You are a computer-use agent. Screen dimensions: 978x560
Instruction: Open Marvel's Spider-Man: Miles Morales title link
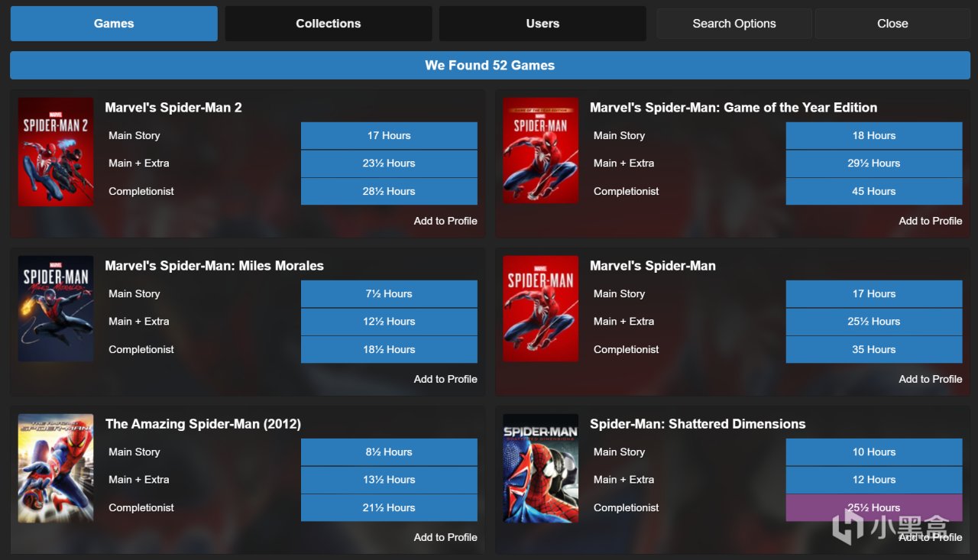[215, 266]
